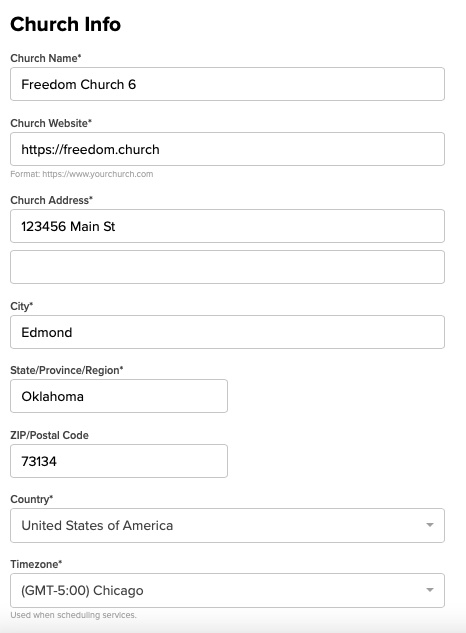Click the https://freedom.church website field
The image size is (466, 633).
pyautogui.click(x=227, y=149)
